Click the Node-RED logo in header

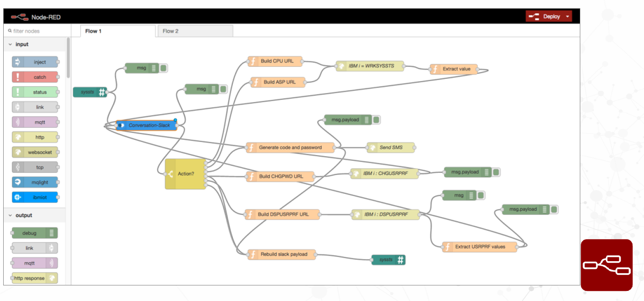[x=20, y=17]
